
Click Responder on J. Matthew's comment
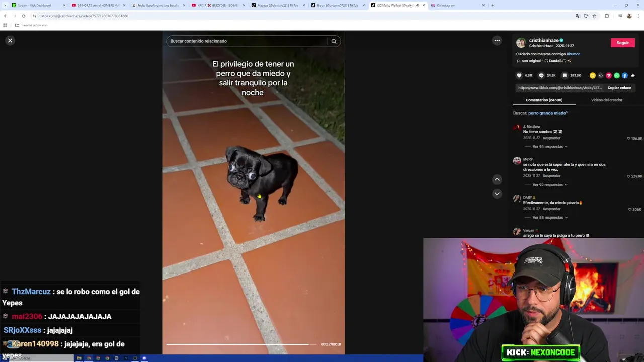[x=551, y=138]
